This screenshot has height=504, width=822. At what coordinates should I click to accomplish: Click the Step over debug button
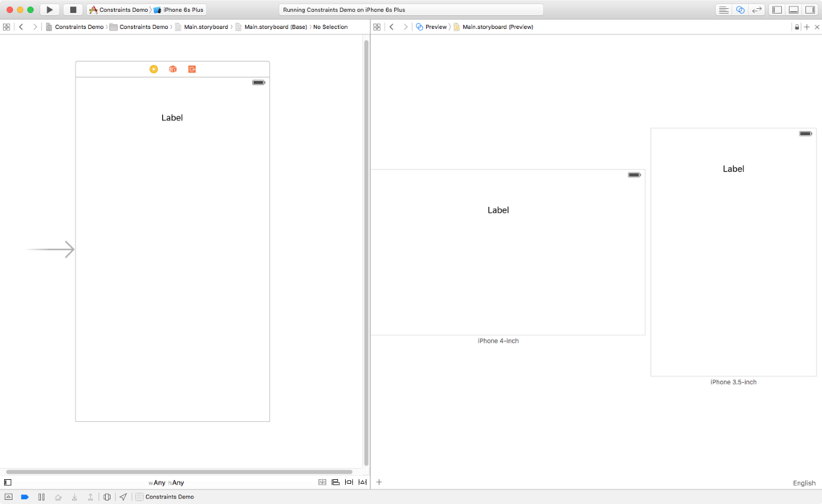(58, 497)
